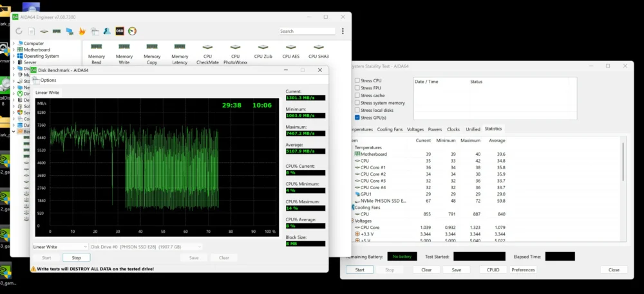
Task: Open the Report page icon in toolbar
Action: (31, 31)
